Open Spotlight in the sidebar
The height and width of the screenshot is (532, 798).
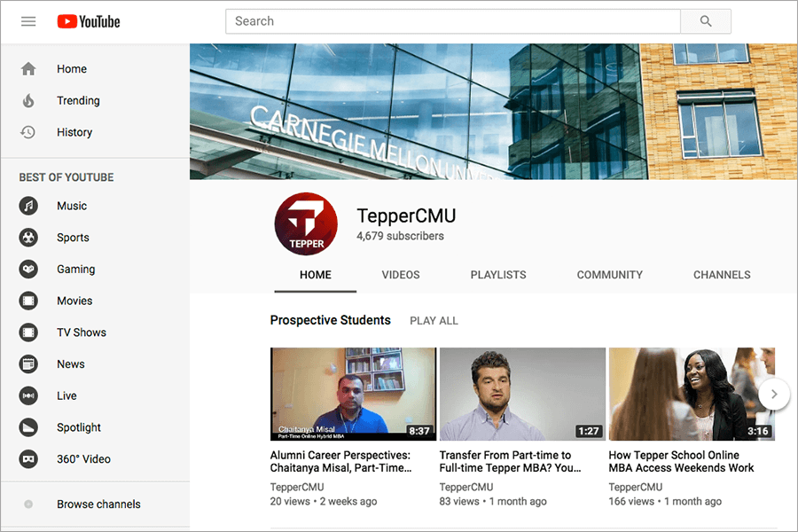click(x=79, y=427)
